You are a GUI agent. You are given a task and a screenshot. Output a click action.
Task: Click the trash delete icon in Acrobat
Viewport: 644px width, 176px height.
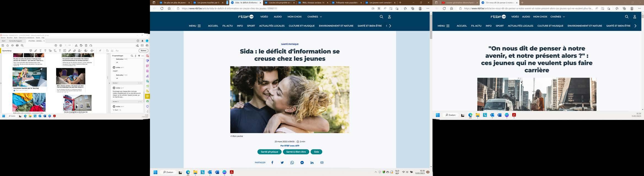coord(86,45)
